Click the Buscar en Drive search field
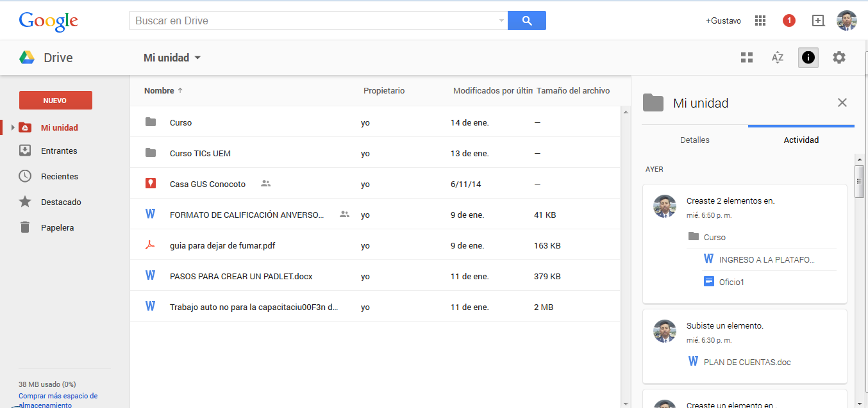The width and height of the screenshot is (868, 408). [308, 20]
